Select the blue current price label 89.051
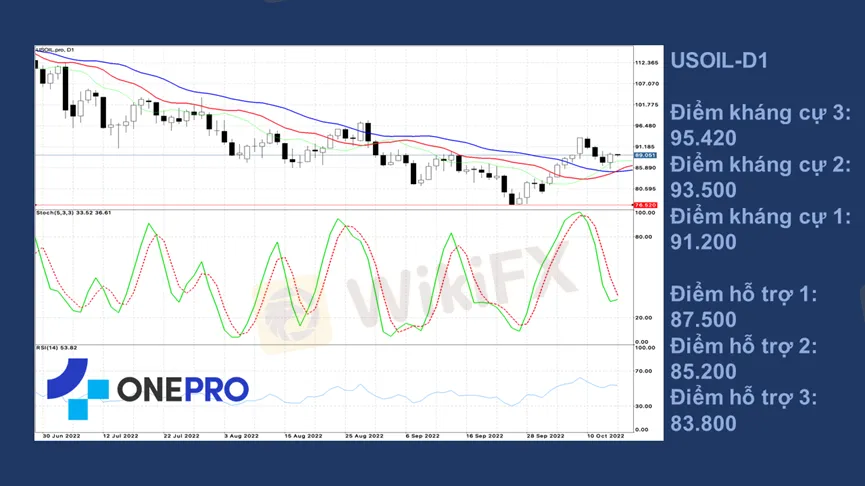 [x=645, y=156]
